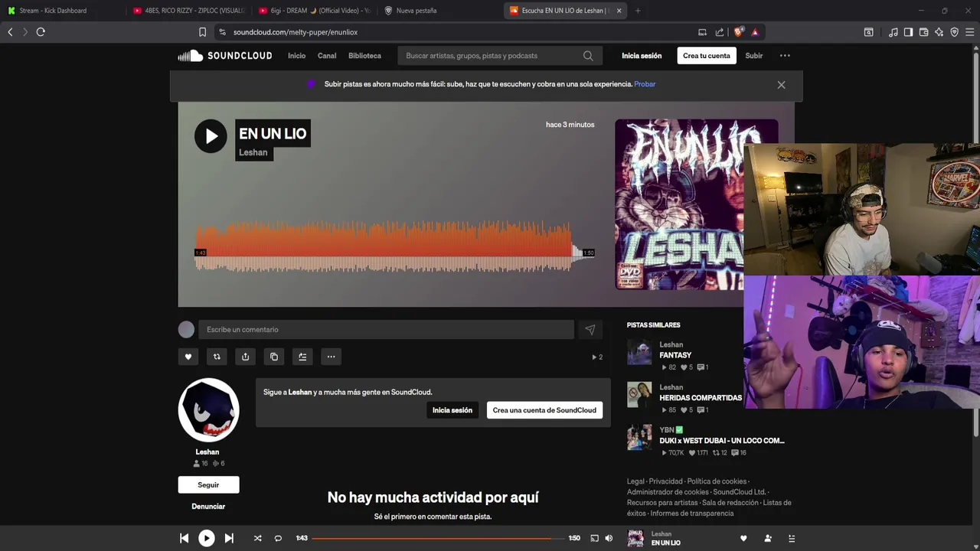
Task: Click the Subir link
Action: click(754, 56)
